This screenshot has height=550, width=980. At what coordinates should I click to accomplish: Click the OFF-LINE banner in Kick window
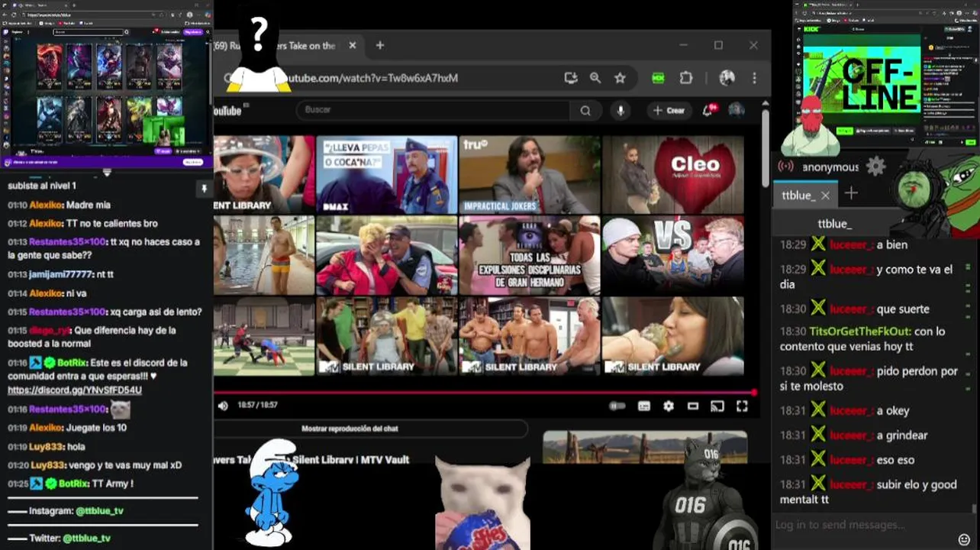coord(879,84)
